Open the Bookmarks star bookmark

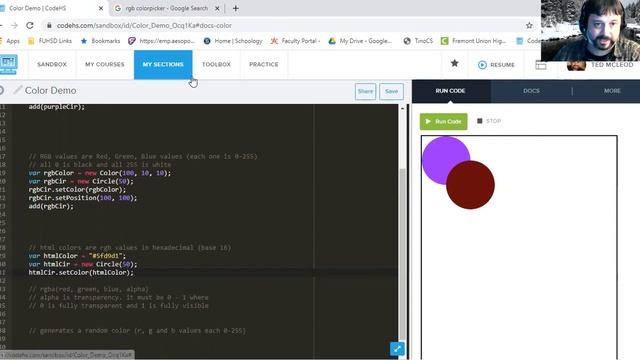pyautogui.click(x=100, y=41)
